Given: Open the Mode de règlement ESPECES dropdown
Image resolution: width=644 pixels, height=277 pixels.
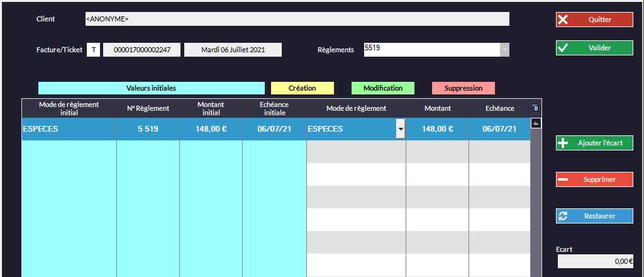Looking at the screenshot, I should [401, 129].
